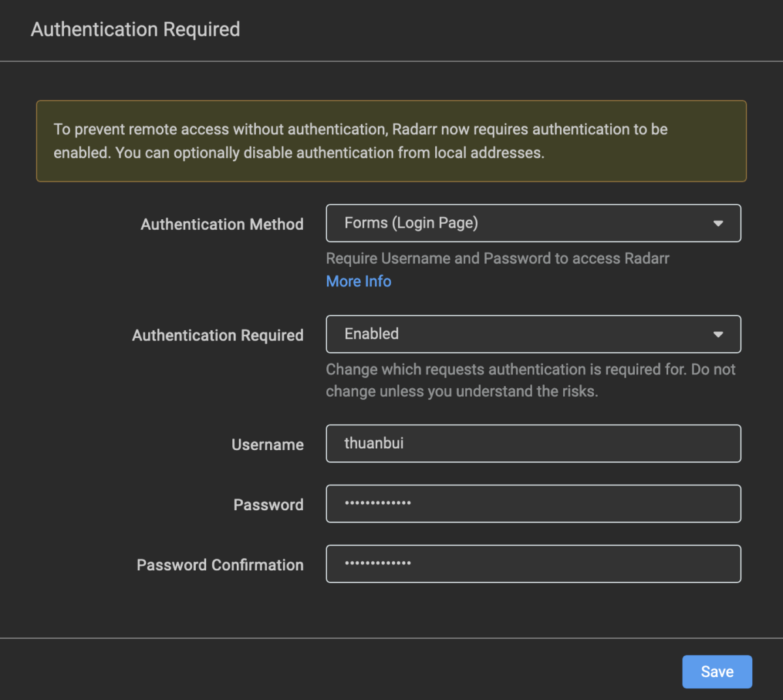Image resolution: width=783 pixels, height=700 pixels.
Task: Click the Username field label
Action: (x=268, y=445)
